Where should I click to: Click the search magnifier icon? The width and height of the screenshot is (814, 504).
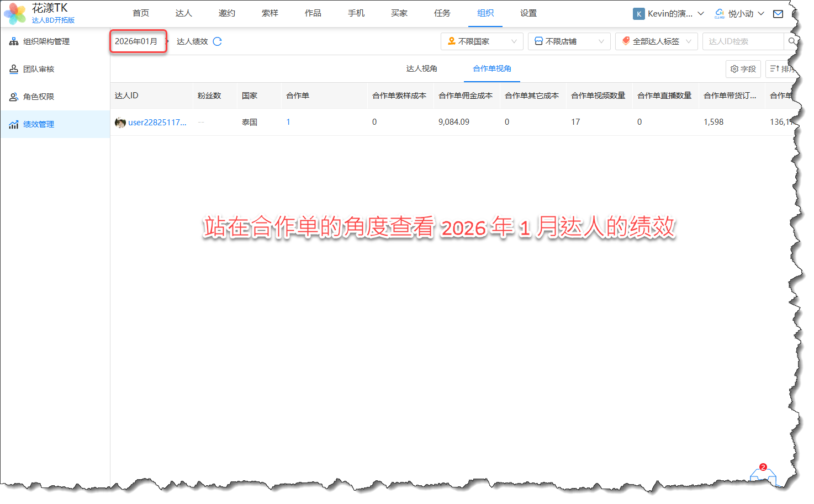791,41
